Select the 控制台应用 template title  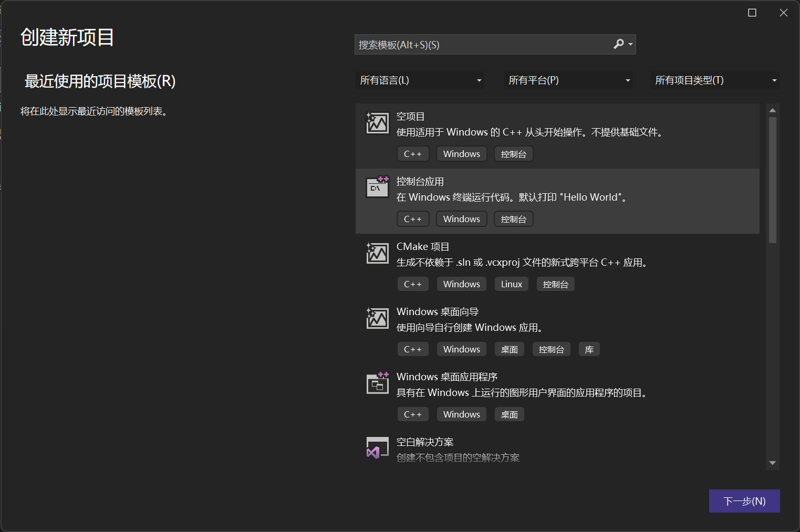420,182
